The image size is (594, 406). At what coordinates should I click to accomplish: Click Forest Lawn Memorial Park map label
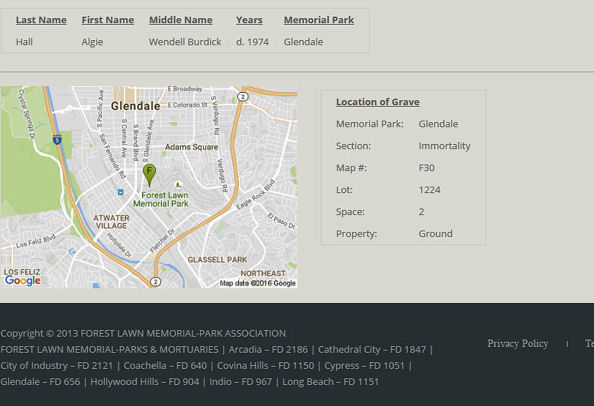[161, 200]
